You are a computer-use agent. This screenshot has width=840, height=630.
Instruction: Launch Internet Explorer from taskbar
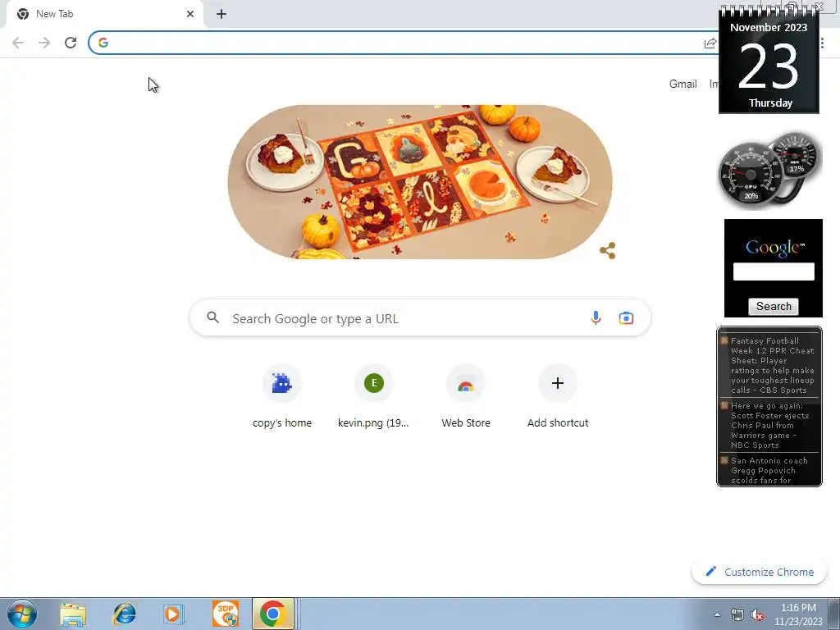coord(124,614)
